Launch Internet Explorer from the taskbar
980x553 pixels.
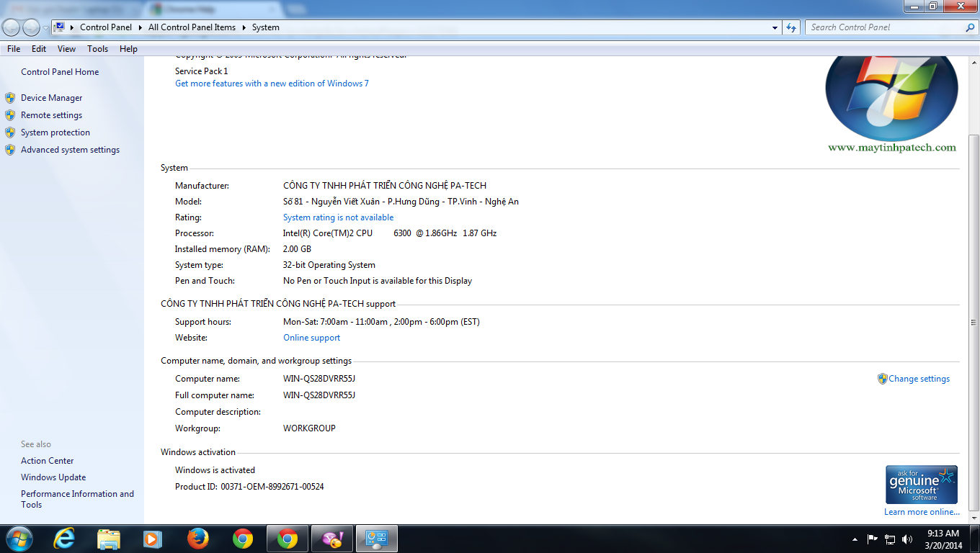click(x=64, y=539)
